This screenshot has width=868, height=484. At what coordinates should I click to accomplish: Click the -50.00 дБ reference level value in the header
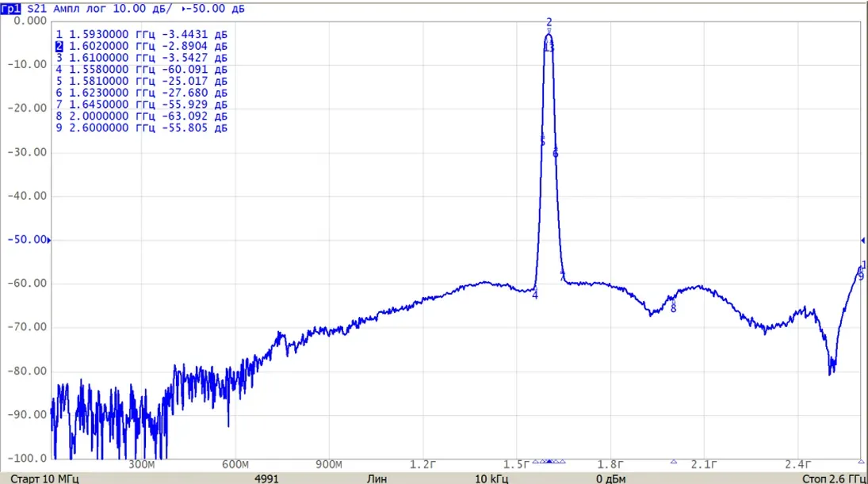click(214, 8)
